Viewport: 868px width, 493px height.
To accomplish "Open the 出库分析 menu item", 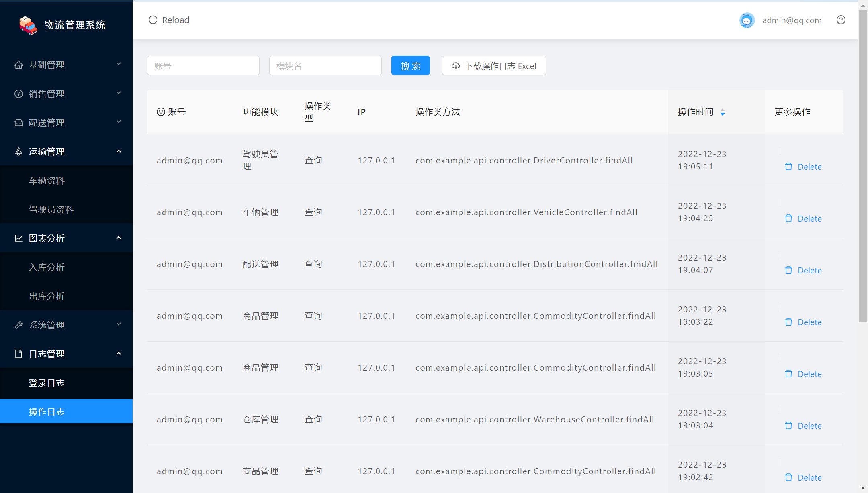I will (66, 296).
